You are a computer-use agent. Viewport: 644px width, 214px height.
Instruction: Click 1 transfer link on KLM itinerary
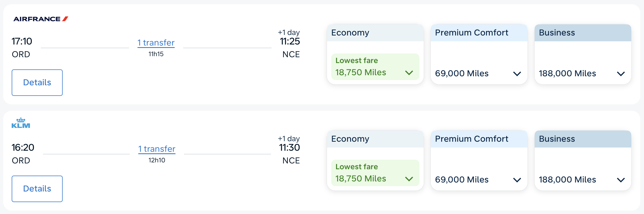pos(156,149)
